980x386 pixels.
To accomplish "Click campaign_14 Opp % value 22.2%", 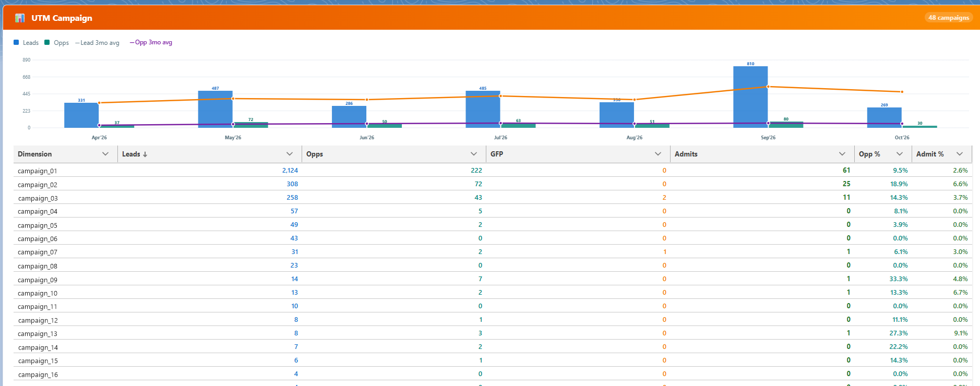I will click(x=899, y=347).
